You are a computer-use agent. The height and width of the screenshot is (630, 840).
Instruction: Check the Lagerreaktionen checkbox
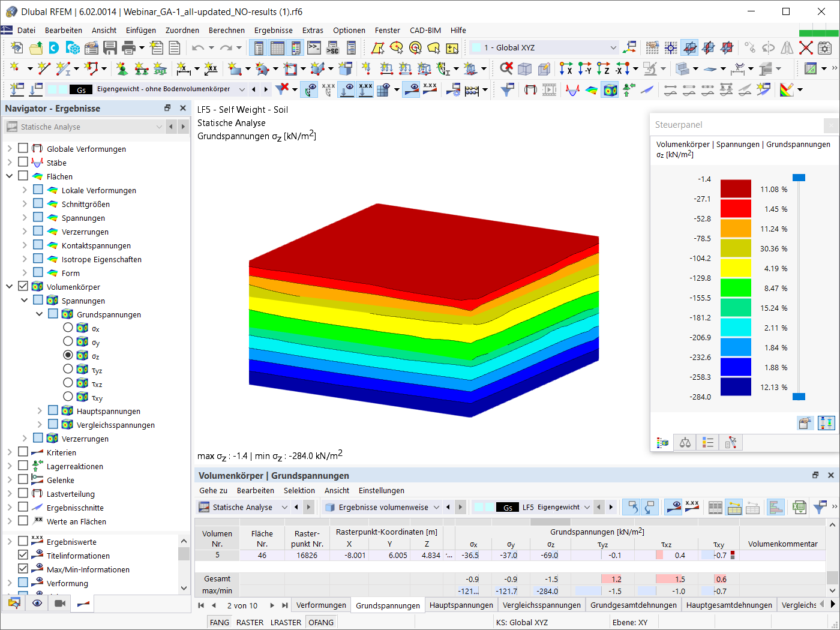[23, 466]
